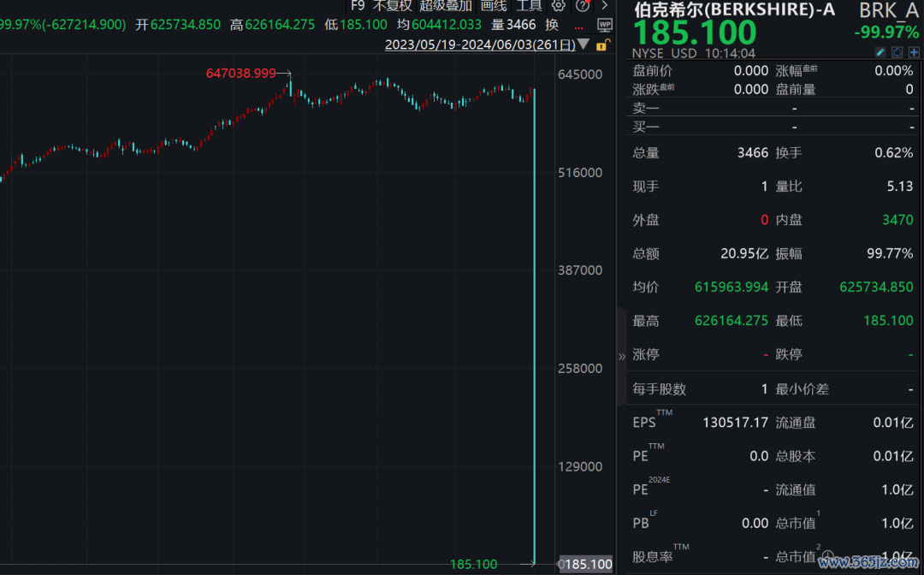Click the 高 626164.275 value in top bar
Viewport: 924px width, 575px height.
[272, 25]
